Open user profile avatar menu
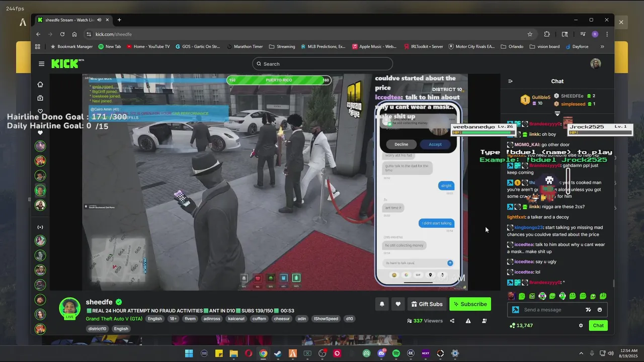The width and height of the screenshot is (644, 362). [x=596, y=64]
